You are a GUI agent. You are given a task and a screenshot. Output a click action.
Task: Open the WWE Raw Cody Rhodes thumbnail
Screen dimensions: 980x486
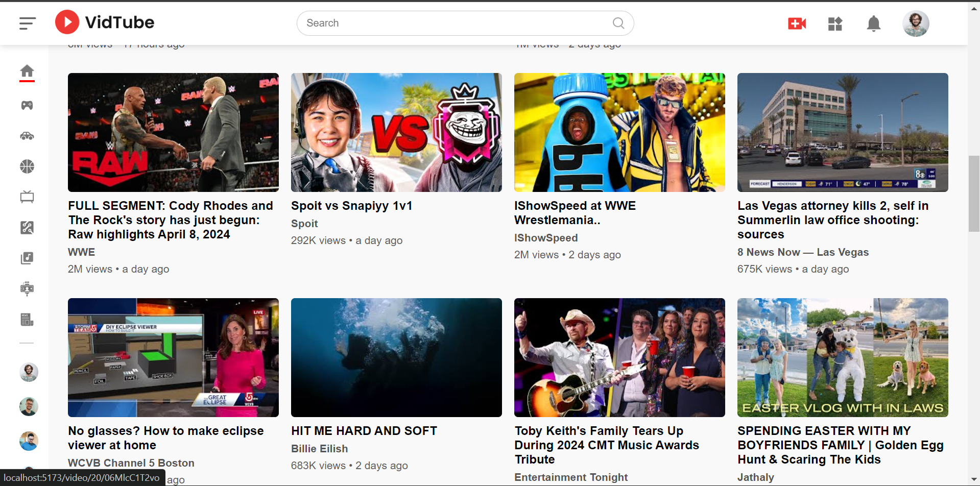click(x=173, y=132)
